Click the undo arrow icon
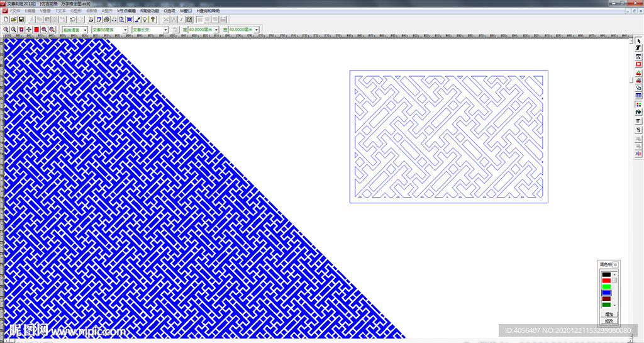This screenshot has height=343, width=644. [x=73, y=20]
